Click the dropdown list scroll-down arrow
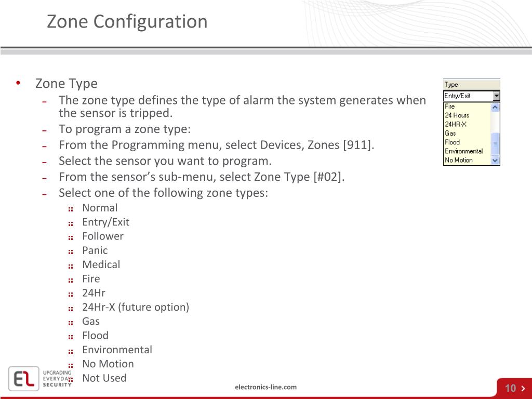This screenshot has height=399, width=532. click(495, 161)
